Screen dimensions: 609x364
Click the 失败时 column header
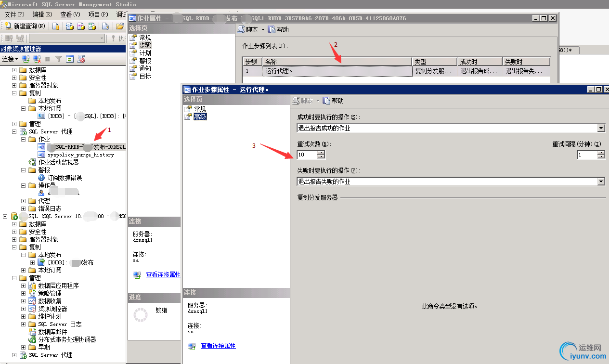526,62
